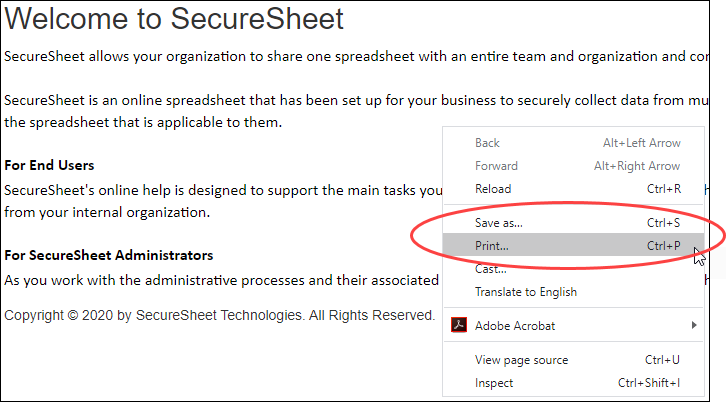The height and width of the screenshot is (402, 726).
Task: Choose Print... from the context menu
Action: coord(492,245)
